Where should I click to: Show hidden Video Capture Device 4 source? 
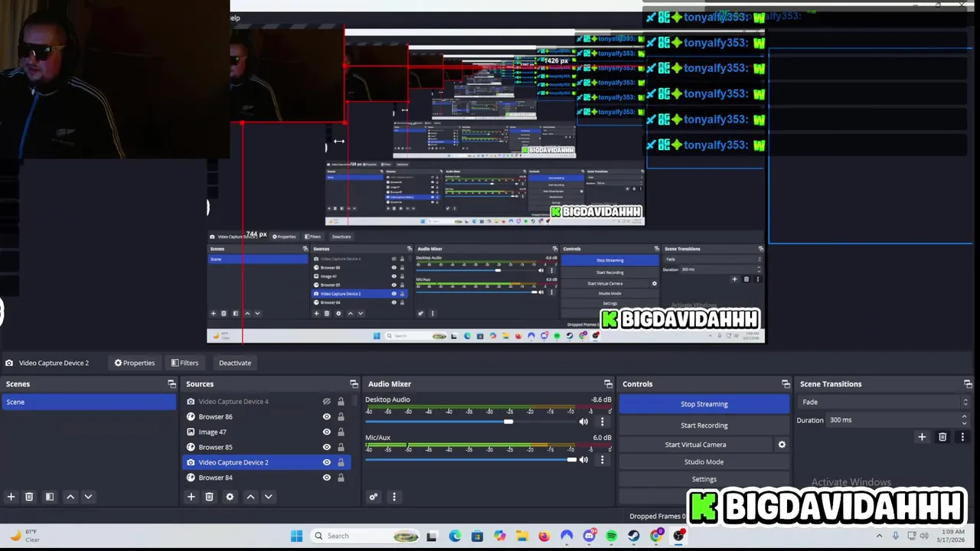327,401
